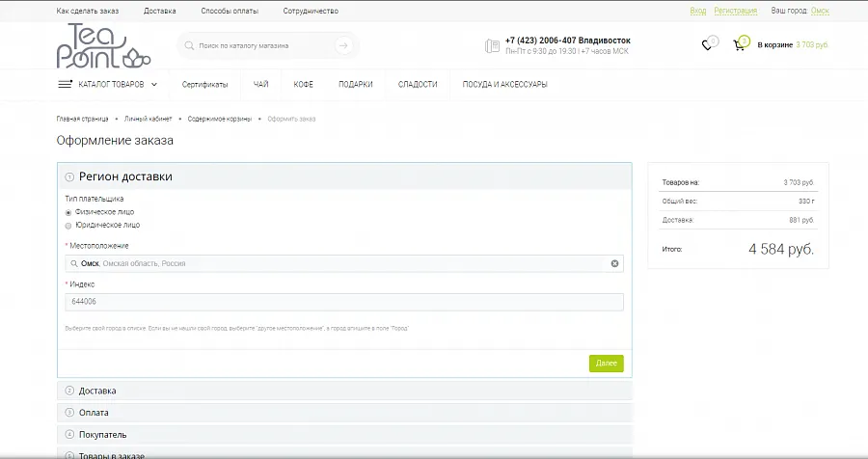Open the Сотрудничество link
Image resolution: width=868 pixels, height=459 pixels.
311,11
